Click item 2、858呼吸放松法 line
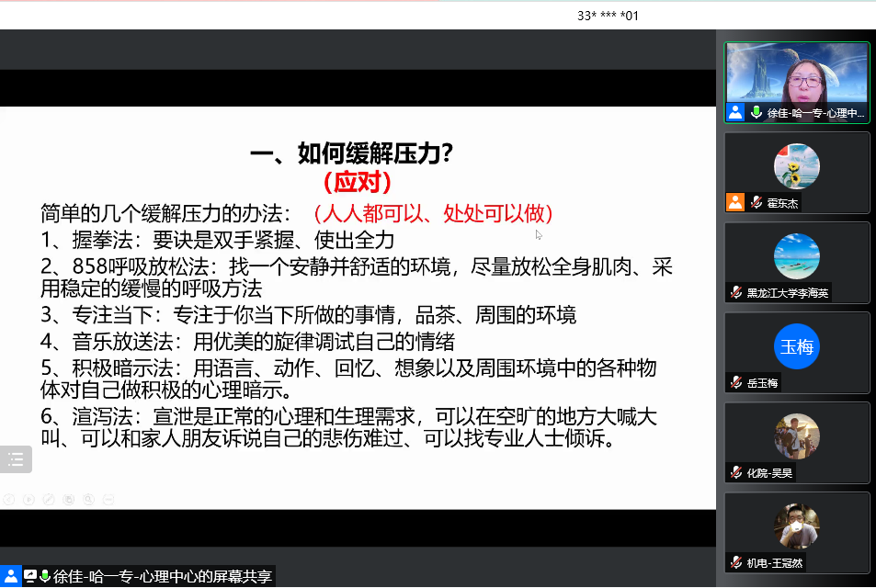This screenshot has height=588, width=876. tap(357, 277)
